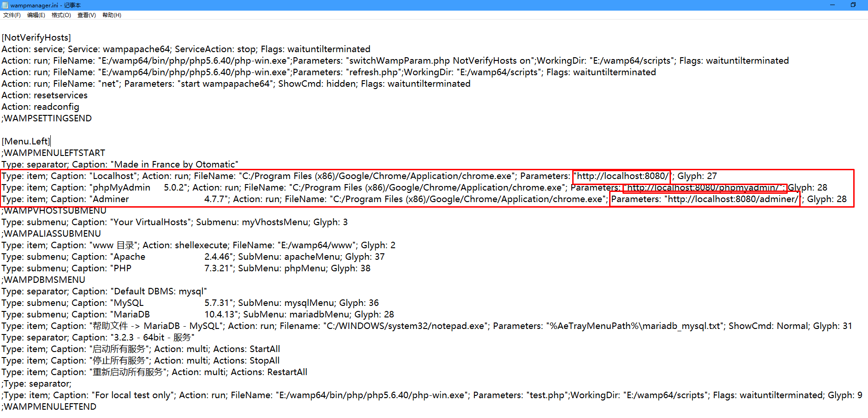Viewport: 868px width, 418px height.
Task: Click the "For local test only" commented line
Action: (x=432, y=395)
